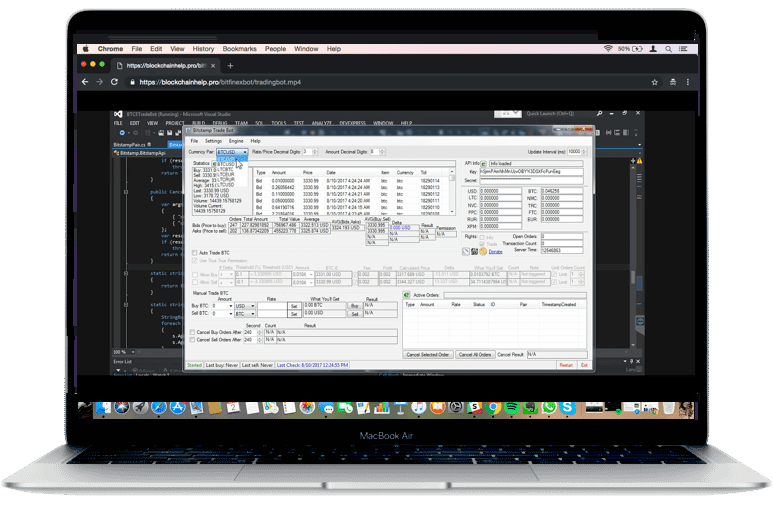Click the Cancel All Orders button

click(475, 355)
